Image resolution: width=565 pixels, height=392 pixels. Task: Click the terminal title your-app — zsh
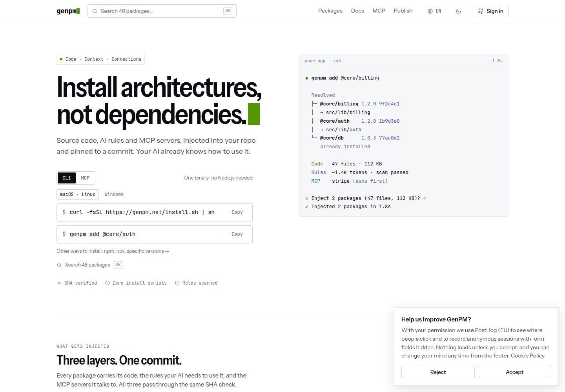pos(323,61)
